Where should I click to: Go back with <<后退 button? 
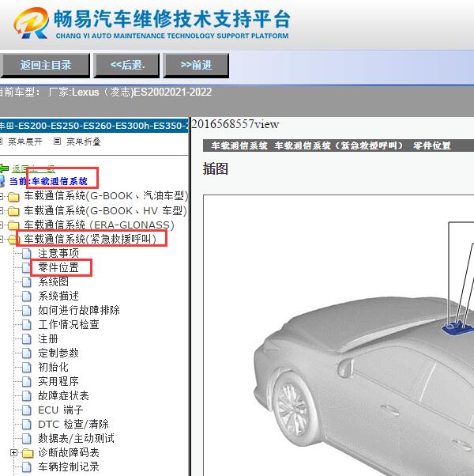tap(126, 66)
